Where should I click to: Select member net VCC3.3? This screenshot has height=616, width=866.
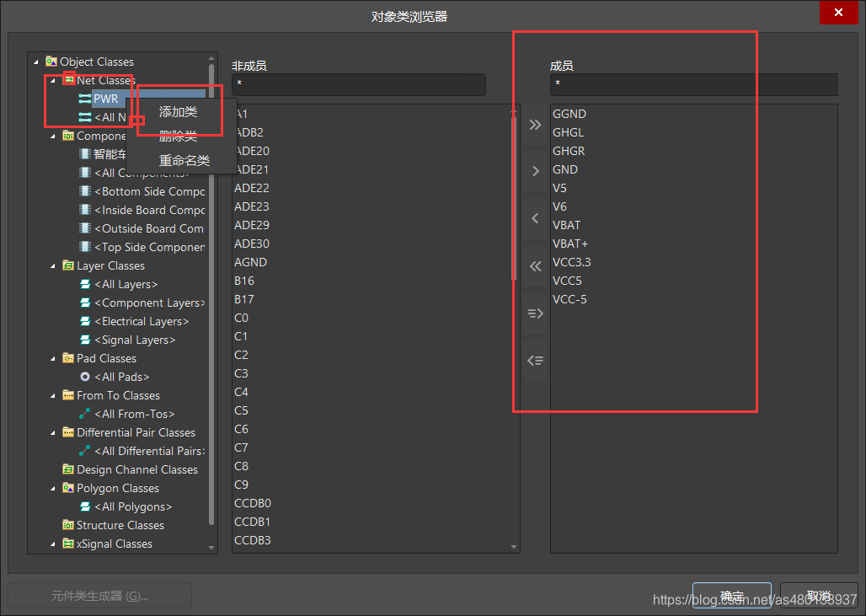[x=572, y=262]
